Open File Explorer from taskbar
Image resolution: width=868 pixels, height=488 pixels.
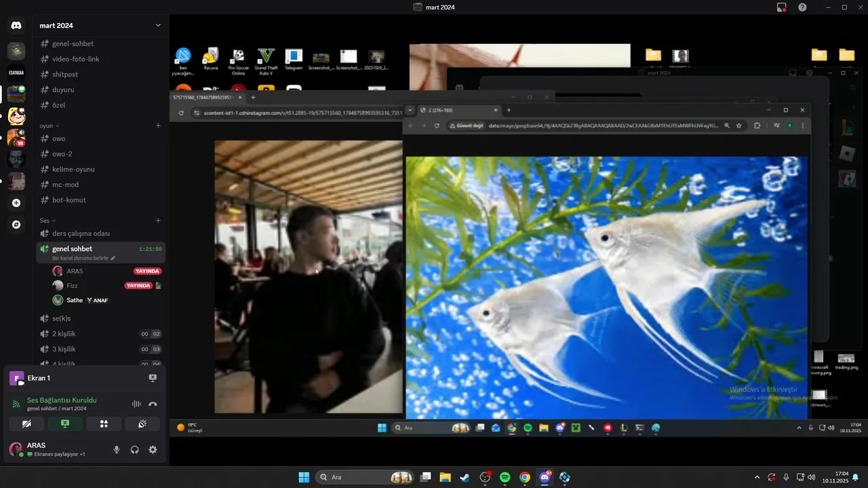(x=445, y=477)
